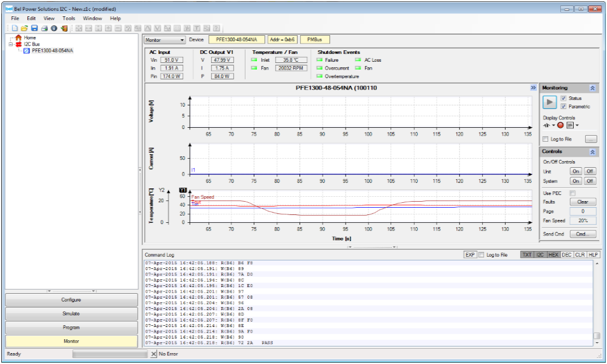Click the Exit door toolbar icon
The height and width of the screenshot is (364, 607).
(64, 28)
